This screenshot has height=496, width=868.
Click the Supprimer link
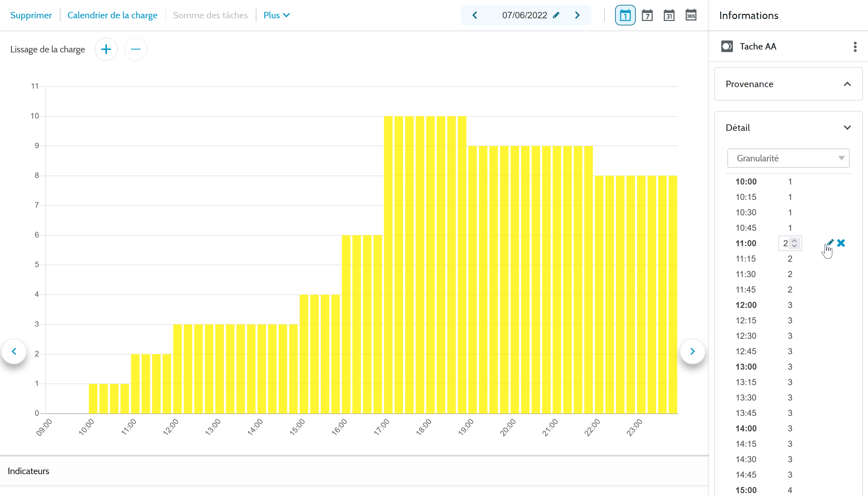[31, 15]
